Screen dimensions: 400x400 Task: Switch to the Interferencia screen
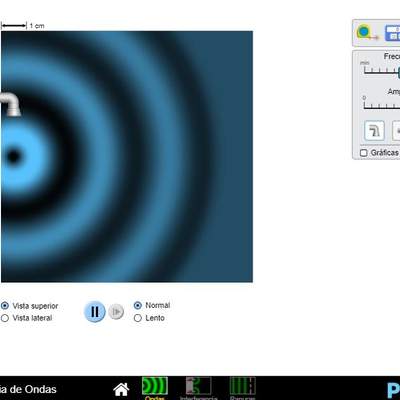click(x=198, y=388)
